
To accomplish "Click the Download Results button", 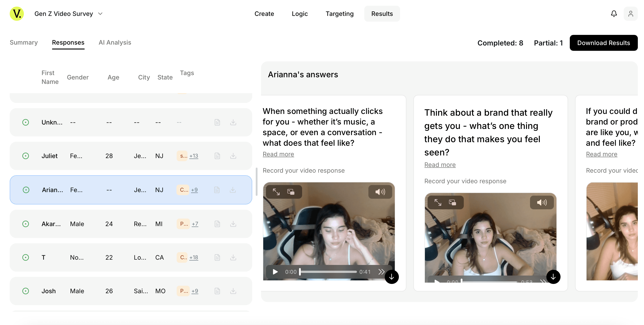I will (x=603, y=43).
